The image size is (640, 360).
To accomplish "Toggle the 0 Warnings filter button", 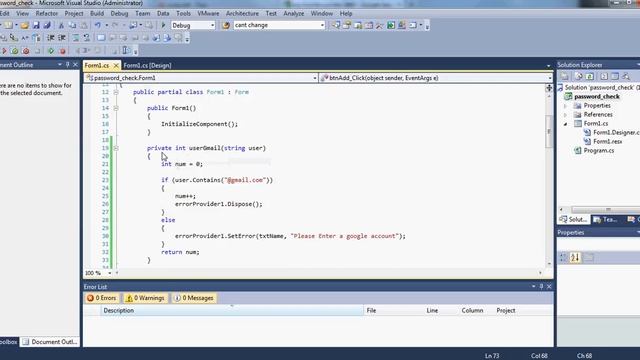I will (x=145, y=298).
